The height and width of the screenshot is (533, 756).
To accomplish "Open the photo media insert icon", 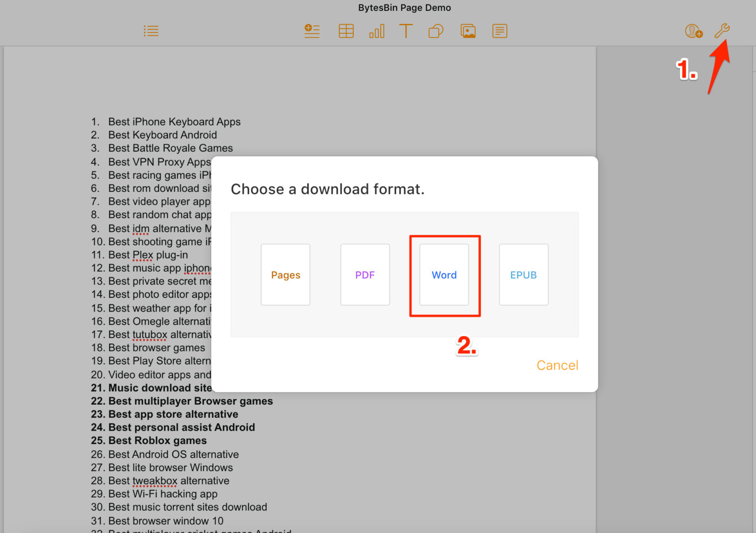I will pos(468,31).
